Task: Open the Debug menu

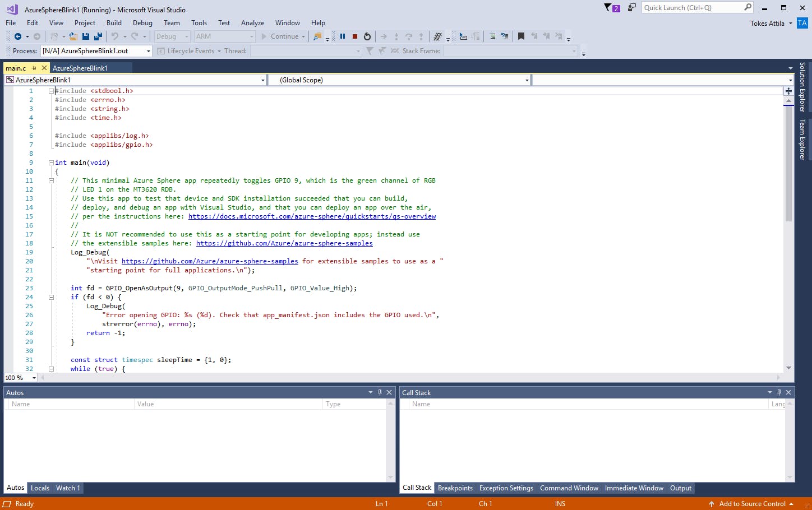Action: 142,23
